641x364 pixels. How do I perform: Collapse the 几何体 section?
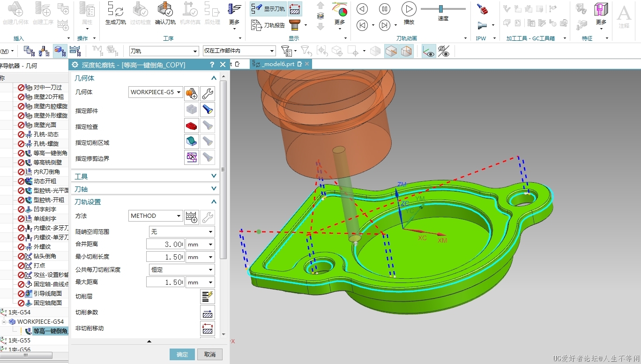click(x=214, y=78)
